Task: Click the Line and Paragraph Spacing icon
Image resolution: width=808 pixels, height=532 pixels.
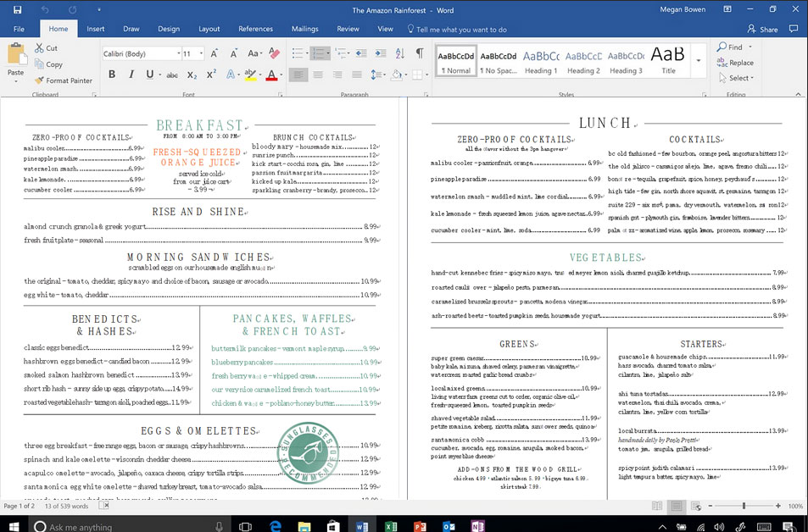Action: [375, 75]
